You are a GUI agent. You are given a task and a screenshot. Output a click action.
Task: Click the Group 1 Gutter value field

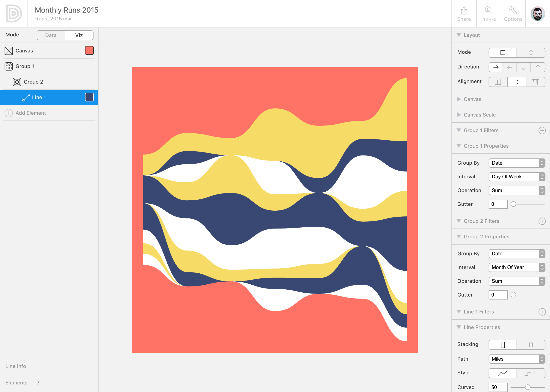(x=498, y=204)
